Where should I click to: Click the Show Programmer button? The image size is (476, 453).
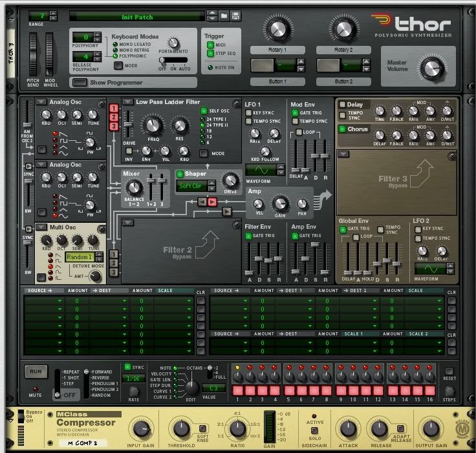coord(80,82)
